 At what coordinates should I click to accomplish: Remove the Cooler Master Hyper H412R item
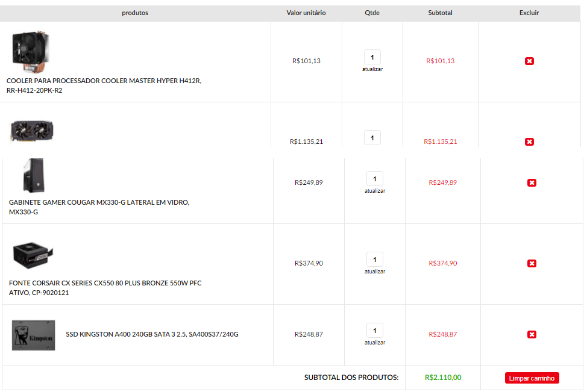pyautogui.click(x=529, y=61)
